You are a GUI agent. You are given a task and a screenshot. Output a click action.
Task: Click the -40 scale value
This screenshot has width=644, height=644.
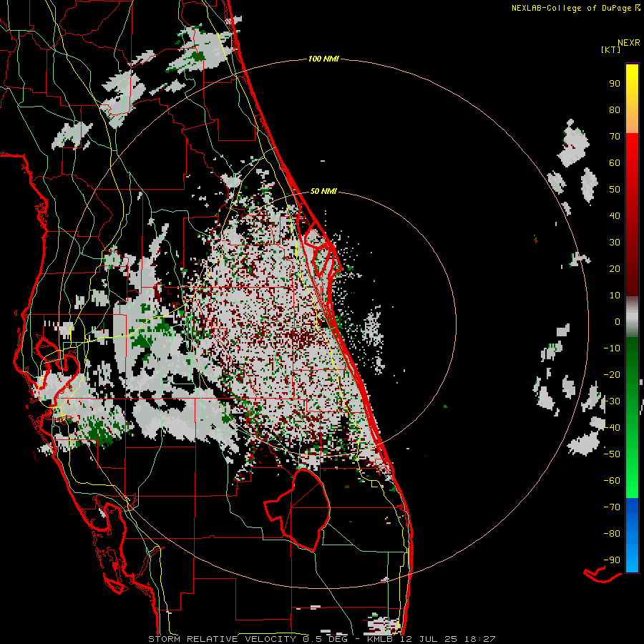click(x=612, y=428)
